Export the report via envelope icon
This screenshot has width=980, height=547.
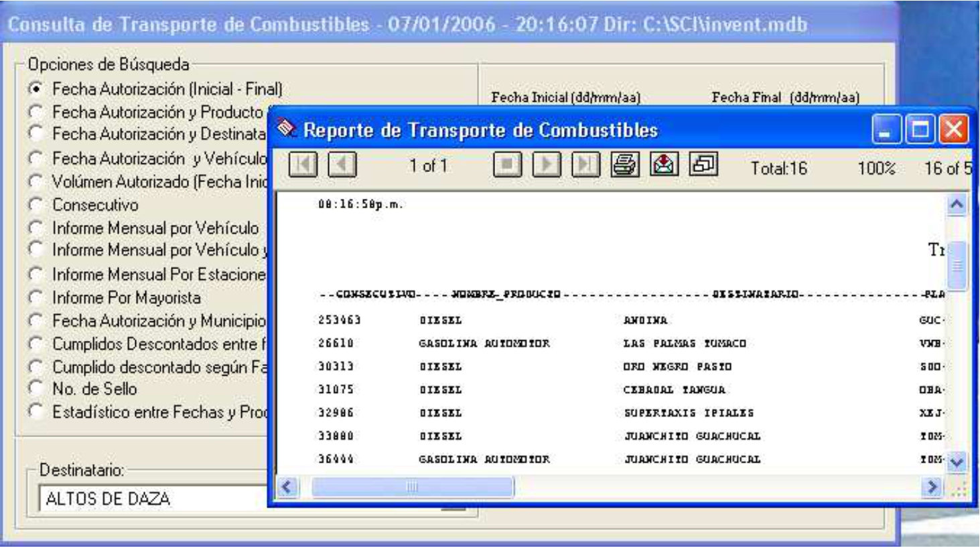tap(664, 165)
